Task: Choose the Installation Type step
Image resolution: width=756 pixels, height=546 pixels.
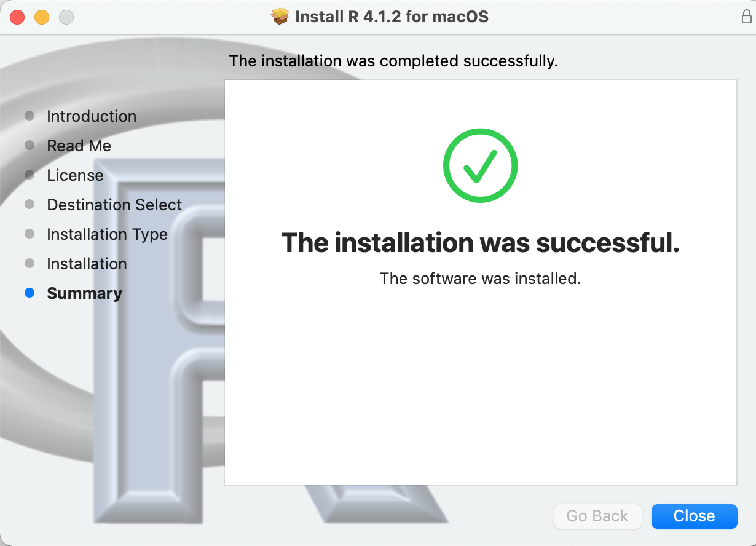Action: coord(107,234)
